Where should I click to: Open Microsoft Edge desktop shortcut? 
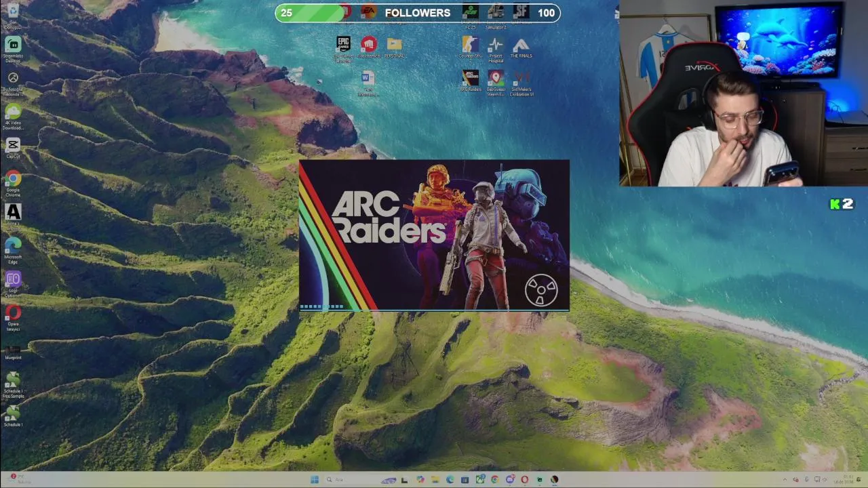[13, 251]
